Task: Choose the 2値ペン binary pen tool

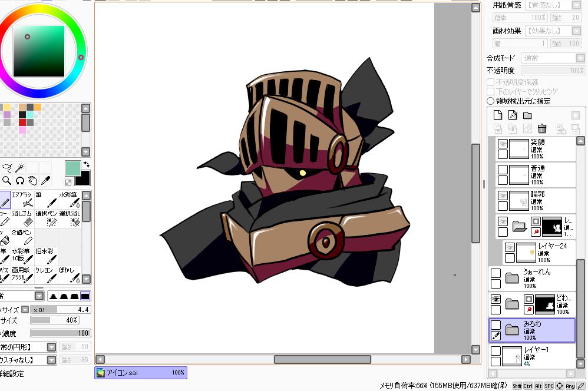Action: tap(22, 237)
